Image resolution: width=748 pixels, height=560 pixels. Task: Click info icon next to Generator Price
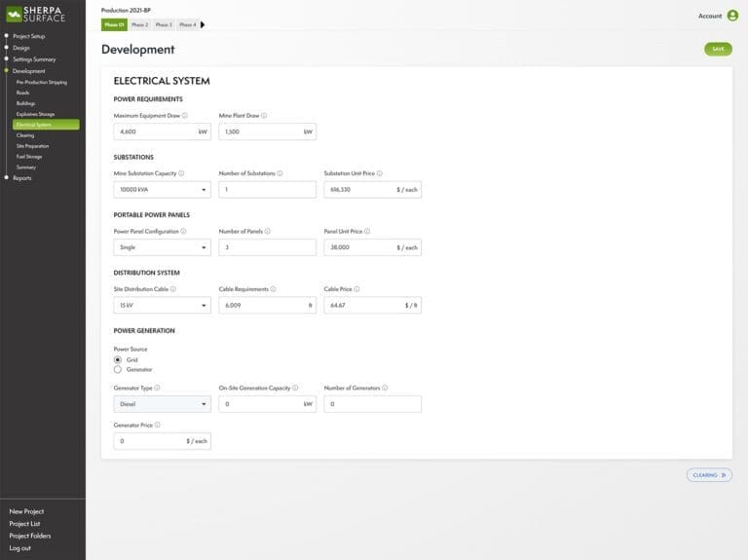[x=158, y=425]
